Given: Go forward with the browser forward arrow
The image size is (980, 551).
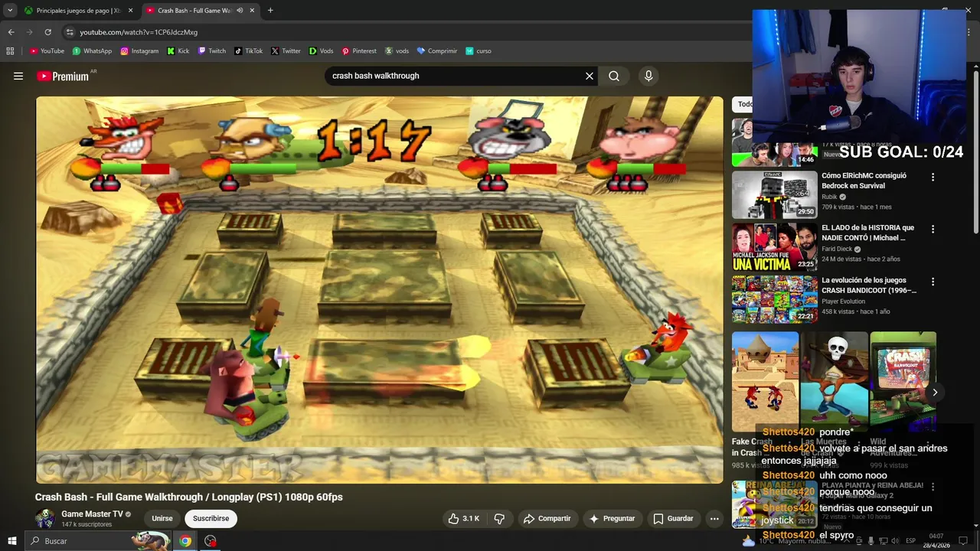Looking at the screenshot, I should tap(29, 32).
